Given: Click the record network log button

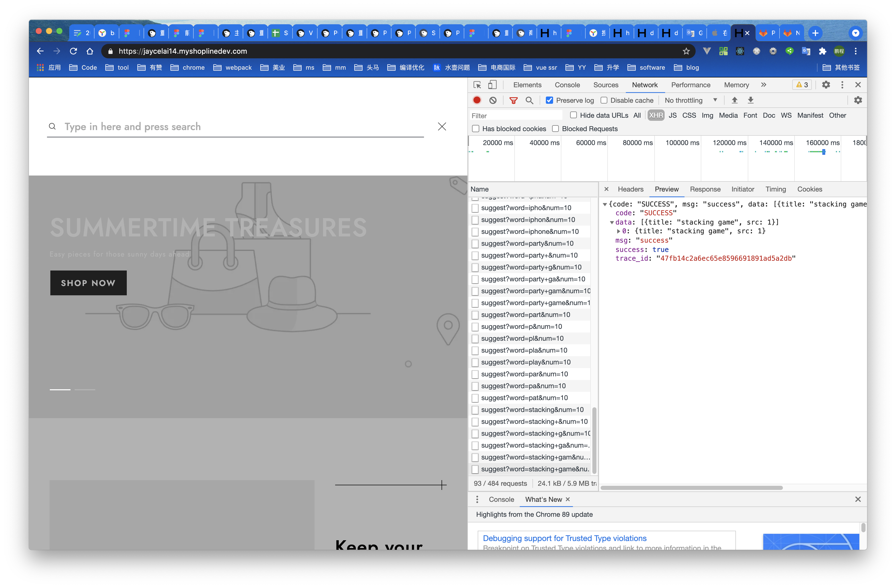Looking at the screenshot, I should pyautogui.click(x=477, y=100).
